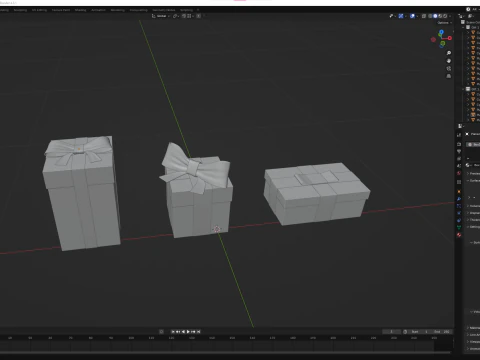Toggle camera view with the camera icon
The width and height of the screenshot is (480, 360).
click(449, 68)
